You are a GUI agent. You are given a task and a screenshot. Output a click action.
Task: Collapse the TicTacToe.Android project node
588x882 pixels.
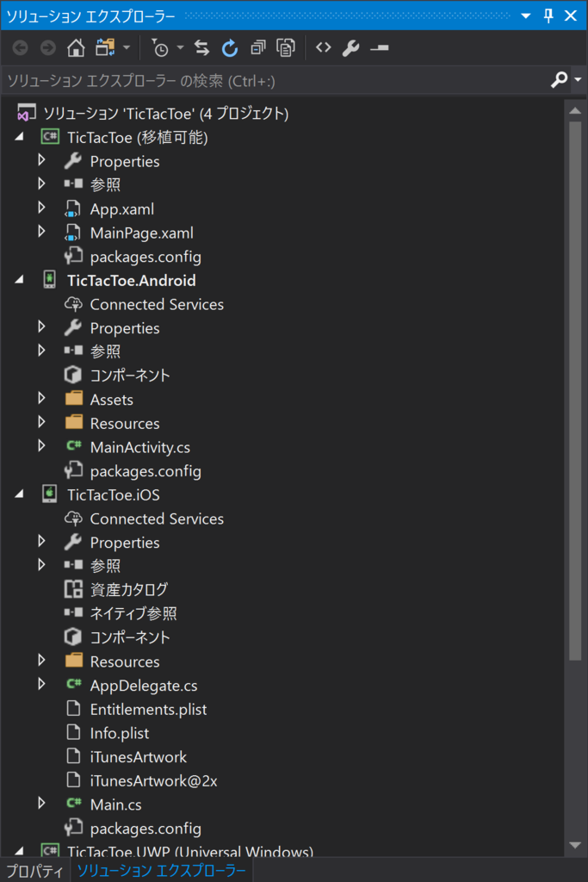click(19, 280)
